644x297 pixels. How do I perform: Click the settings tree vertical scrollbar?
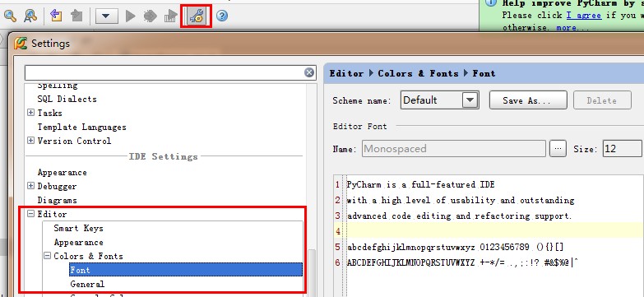[313, 272]
